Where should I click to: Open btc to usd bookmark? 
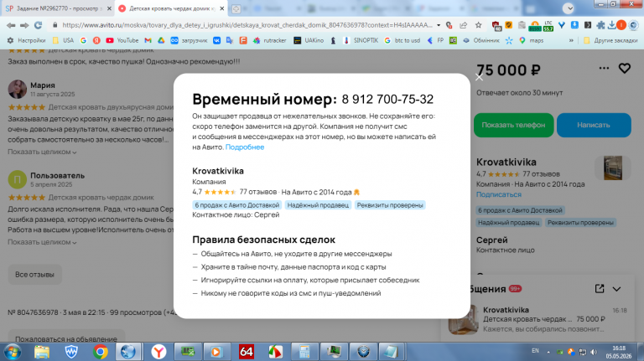[402, 40]
